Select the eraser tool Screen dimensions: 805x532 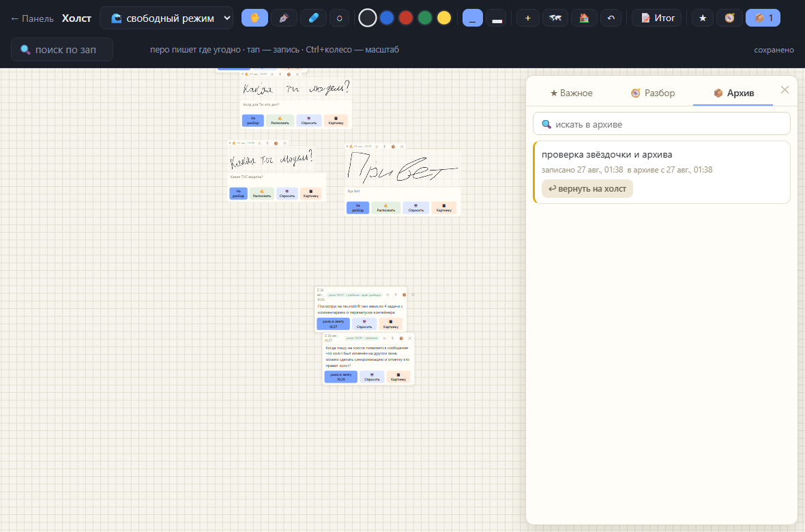pyautogui.click(x=313, y=18)
